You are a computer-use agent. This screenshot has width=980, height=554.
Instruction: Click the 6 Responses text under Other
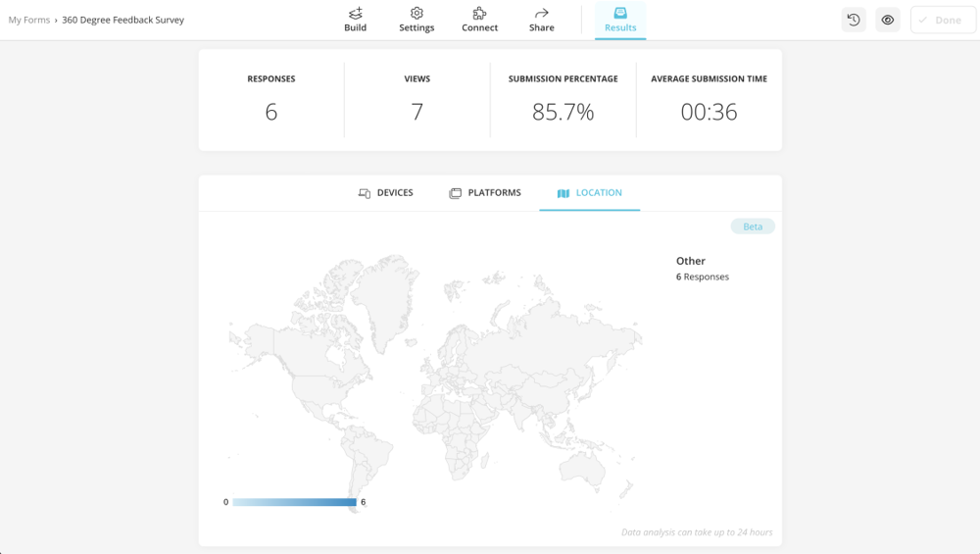click(702, 277)
